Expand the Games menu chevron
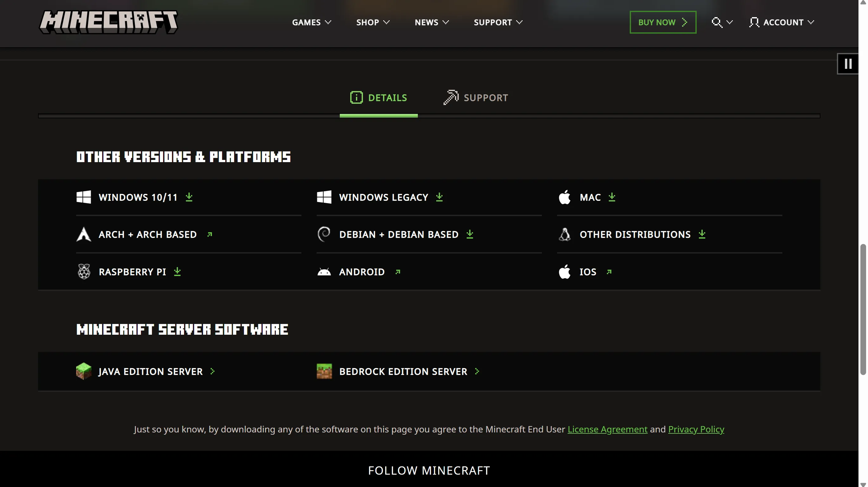Screen dimensions: 868x487 (x=328, y=22)
